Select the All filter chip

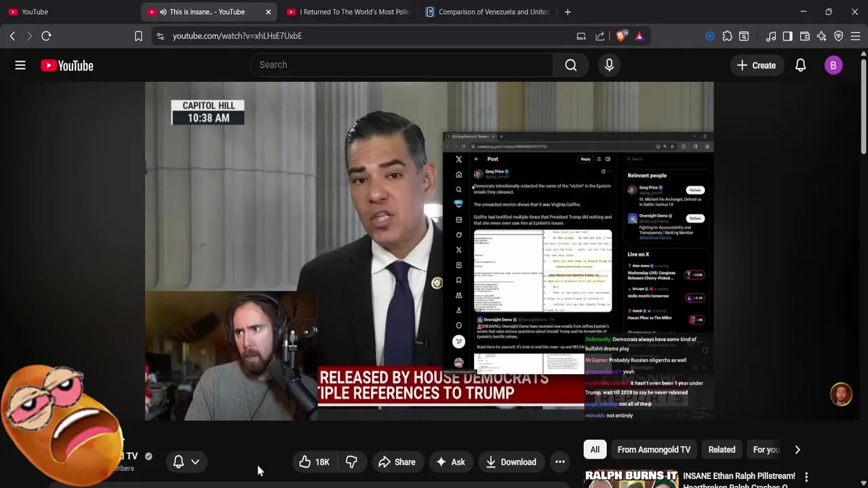tap(595, 449)
